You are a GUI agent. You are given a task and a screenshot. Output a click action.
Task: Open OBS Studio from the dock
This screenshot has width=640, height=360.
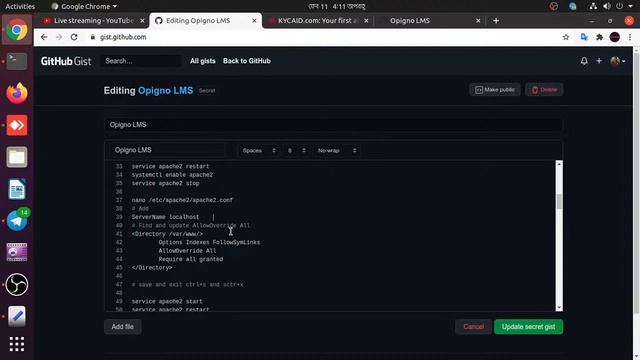pyautogui.click(x=17, y=284)
